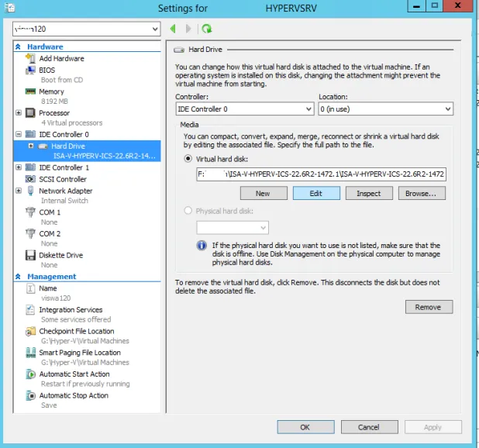479x448 pixels.
Task: Select Integration Services setting
Action: (71, 310)
